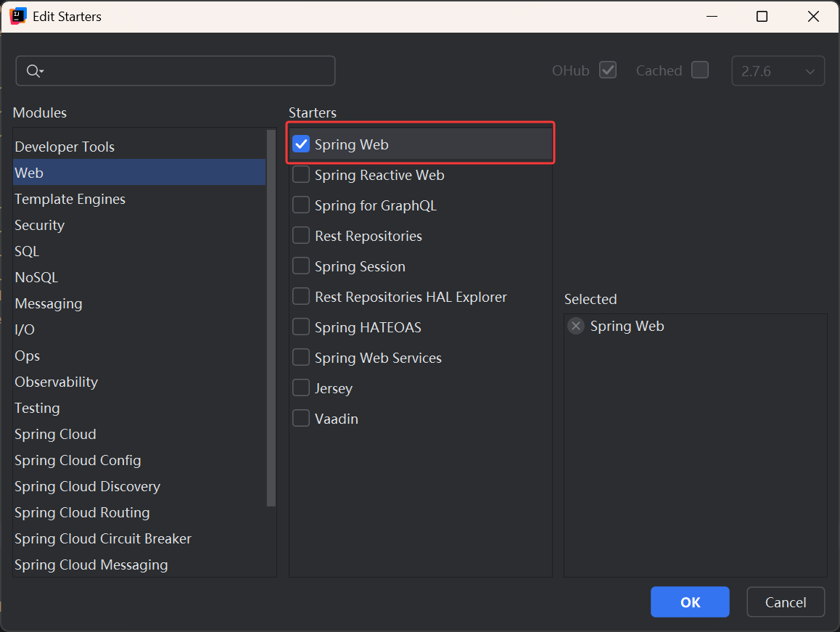Select the Testing module

(x=139, y=408)
